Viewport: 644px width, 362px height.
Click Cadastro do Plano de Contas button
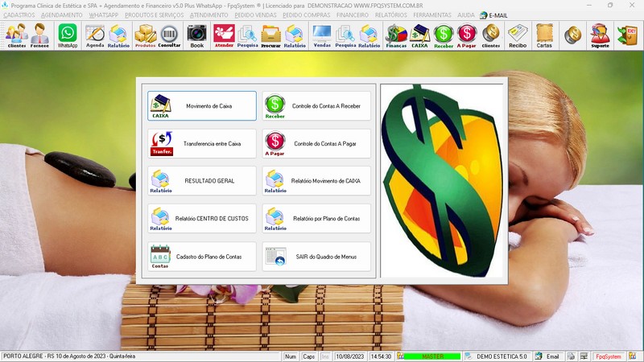(x=202, y=257)
